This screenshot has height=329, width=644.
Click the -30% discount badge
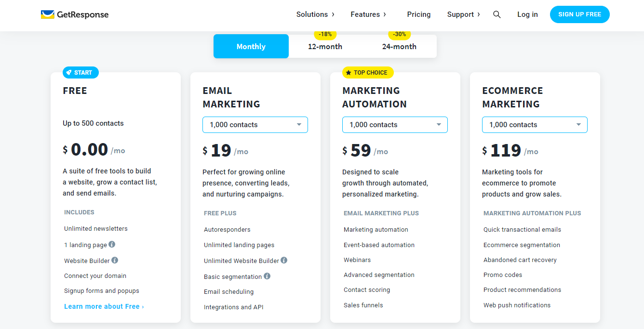[x=399, y=34]
